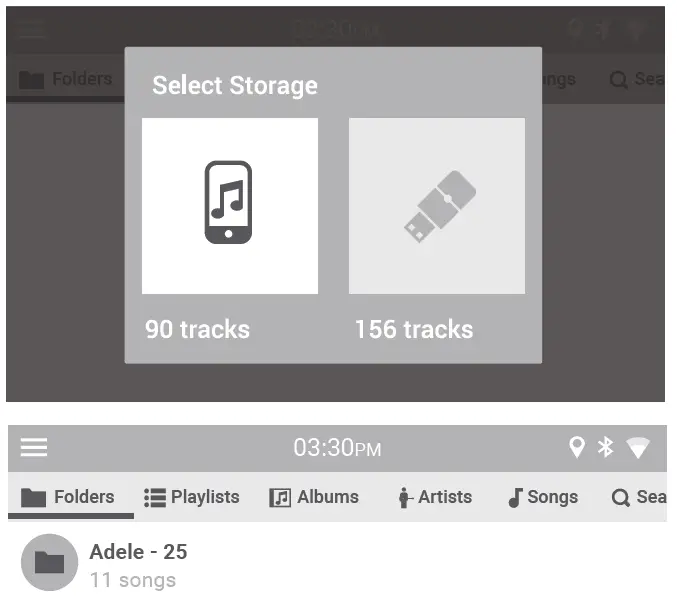This screenshot has width=677, height=597.
Task: Switch to the Albums tab
Action: point(314,497)
